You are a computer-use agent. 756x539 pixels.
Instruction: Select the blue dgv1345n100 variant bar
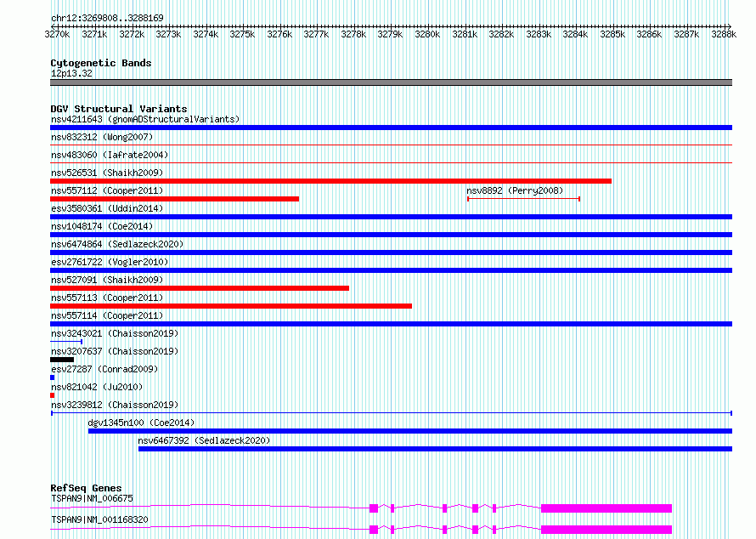coord(410,431)
